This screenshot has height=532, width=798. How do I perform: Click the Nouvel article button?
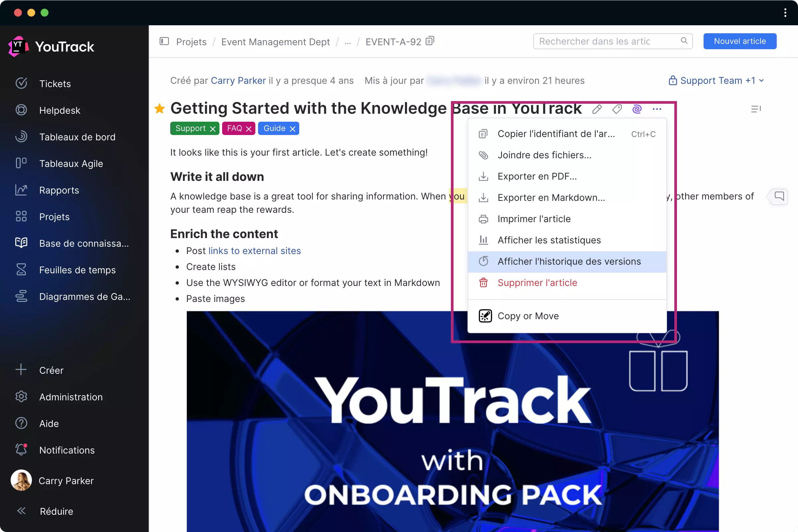click(739, 41)
